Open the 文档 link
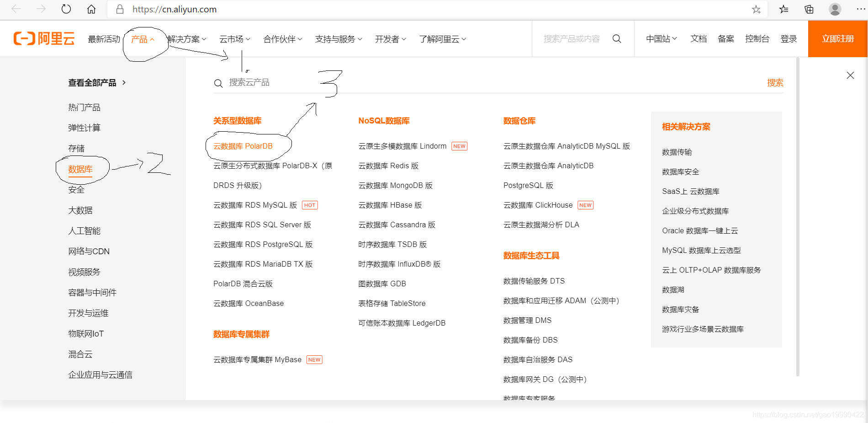Image resolution: width=868 pixels, height=423 pixels. click(699, 39)
